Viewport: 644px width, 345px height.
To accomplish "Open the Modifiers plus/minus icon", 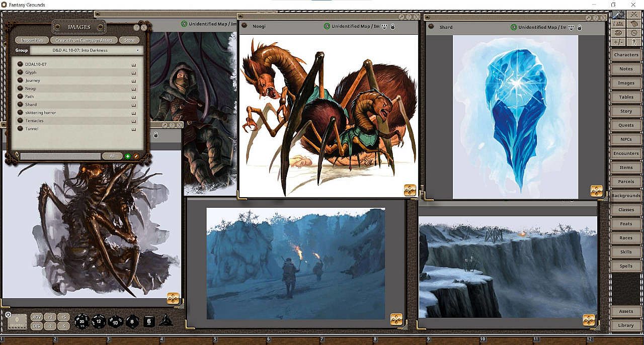I will click(x=618, y=42).
